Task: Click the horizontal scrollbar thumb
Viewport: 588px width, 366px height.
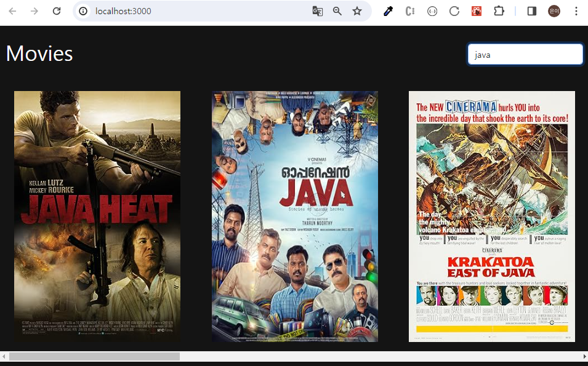Action: click(94, 356)
